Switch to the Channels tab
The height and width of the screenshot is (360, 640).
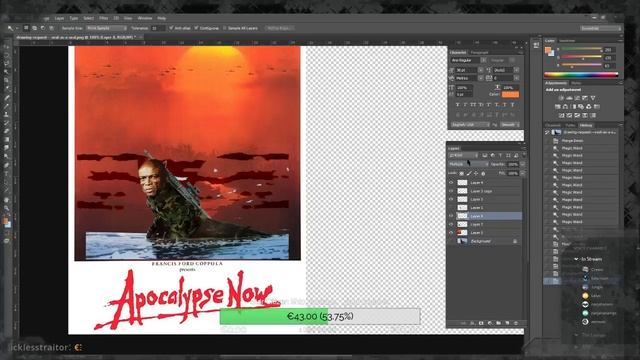[x=553, y=125]
